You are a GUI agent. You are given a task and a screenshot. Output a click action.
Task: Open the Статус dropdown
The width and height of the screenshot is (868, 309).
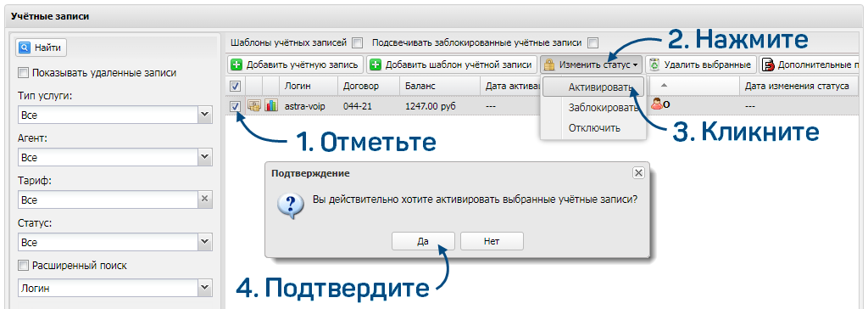(205, 243)
